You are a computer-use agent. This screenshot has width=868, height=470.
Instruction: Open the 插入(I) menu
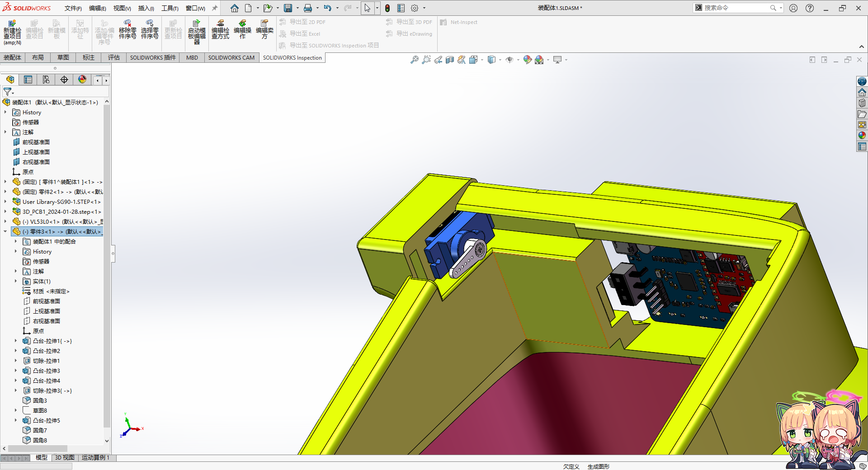146,8
